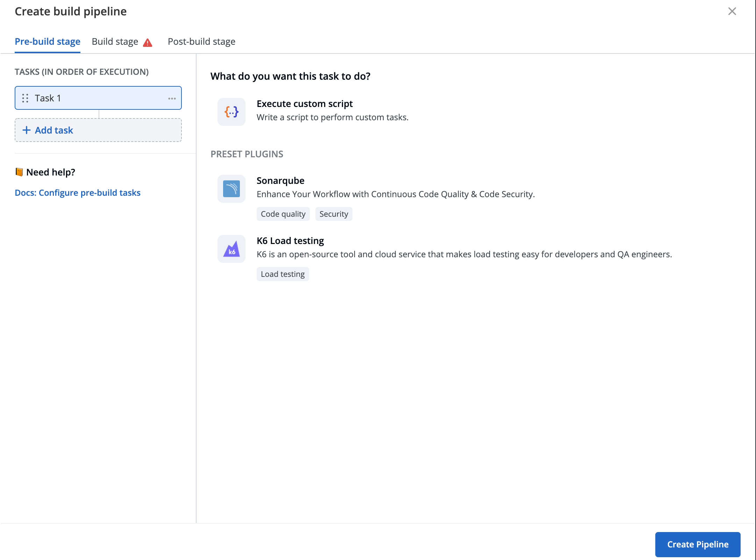The height and width of the screenshot is (560, 756).
Task: Select the Sonarqube preset plugin title
Action: [x=280, y=181]
